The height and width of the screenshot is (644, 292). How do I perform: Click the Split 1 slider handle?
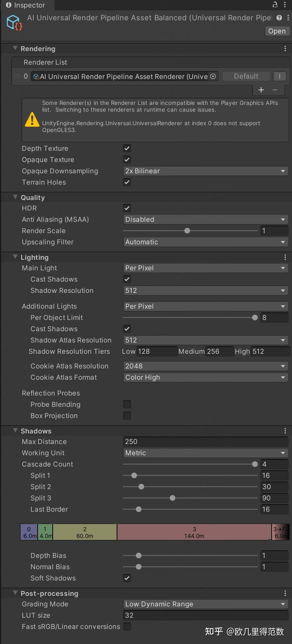pos(134,476)
